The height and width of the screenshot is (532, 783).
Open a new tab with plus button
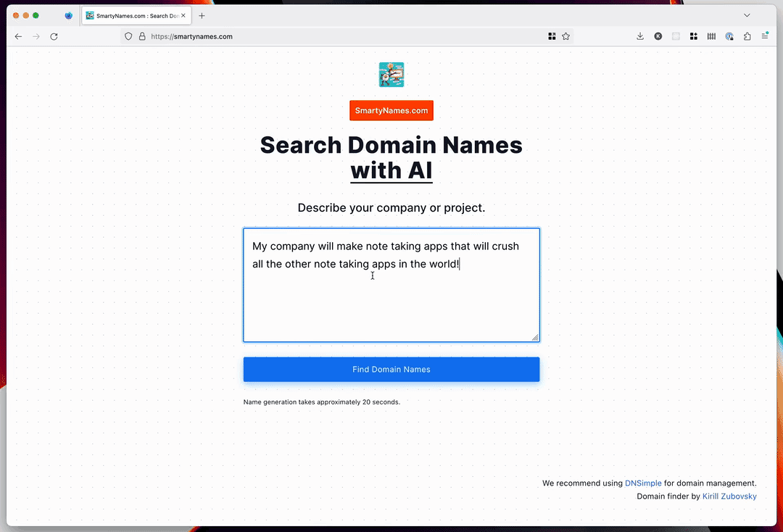click(202, 15)
